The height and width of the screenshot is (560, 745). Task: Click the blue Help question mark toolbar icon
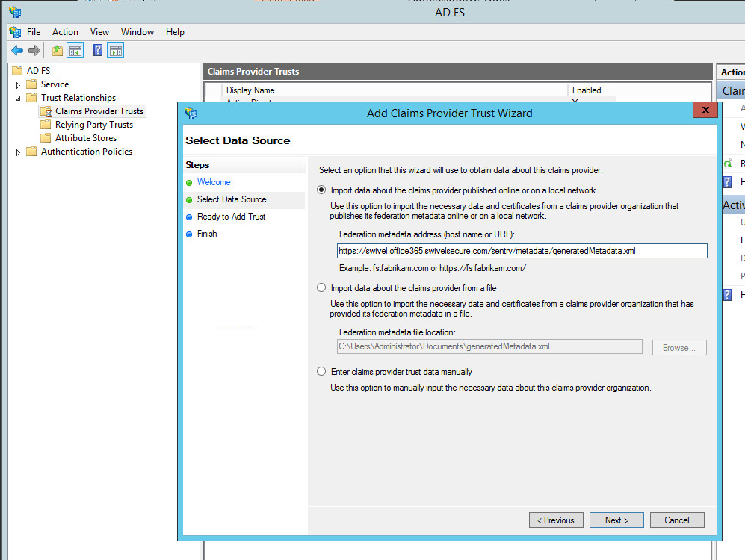(x=97, y=51)
